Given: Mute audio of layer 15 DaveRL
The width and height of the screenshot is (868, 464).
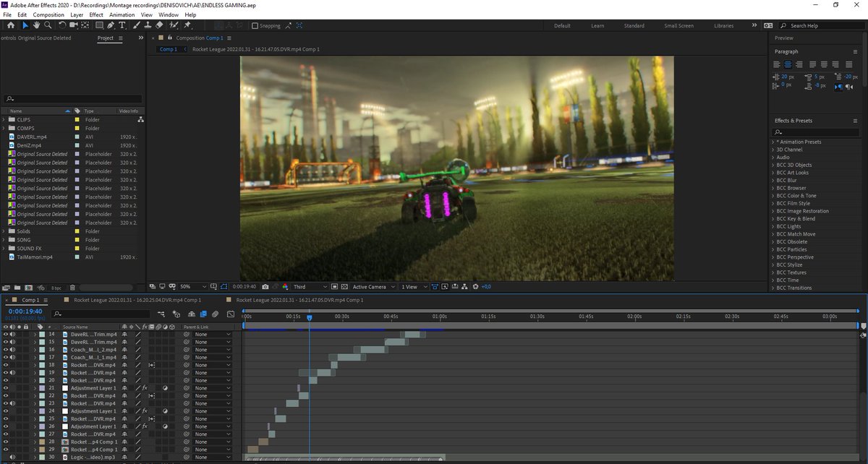Looking at the screenshot, I should (x=12, y=342).
